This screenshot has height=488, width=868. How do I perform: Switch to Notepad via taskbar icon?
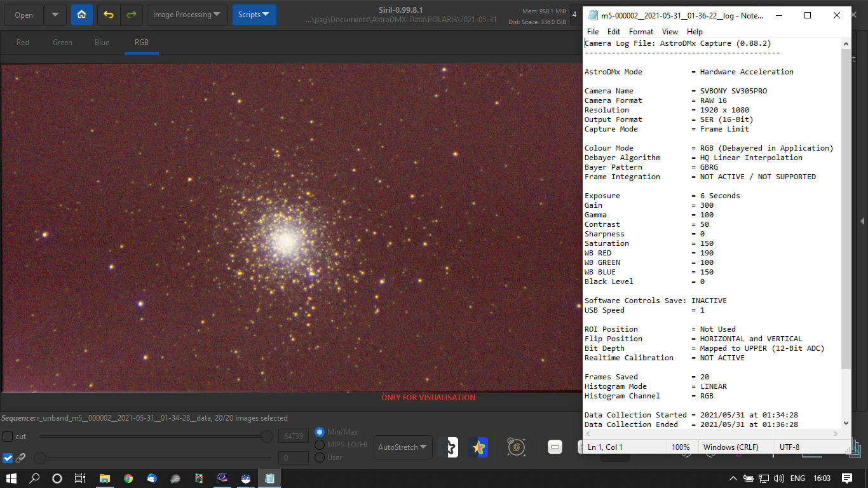(269, 478)
